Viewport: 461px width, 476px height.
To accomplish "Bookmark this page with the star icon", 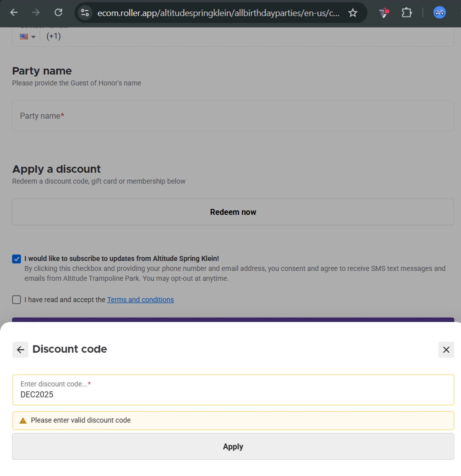I will point(352,13).
